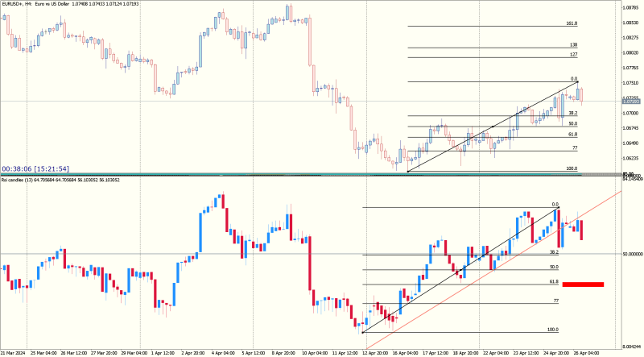Click the RSI axis label 50.000000
Screen dimensions: 644x357
click(633, 254)
